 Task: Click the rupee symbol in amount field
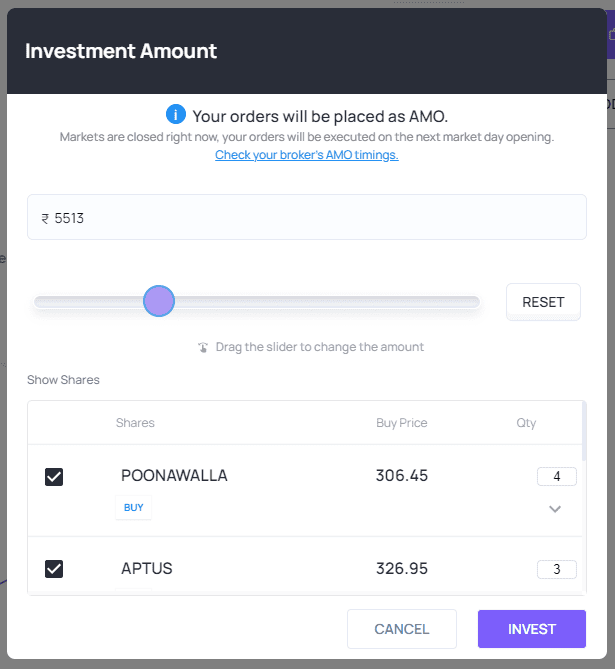pos(45,219)
